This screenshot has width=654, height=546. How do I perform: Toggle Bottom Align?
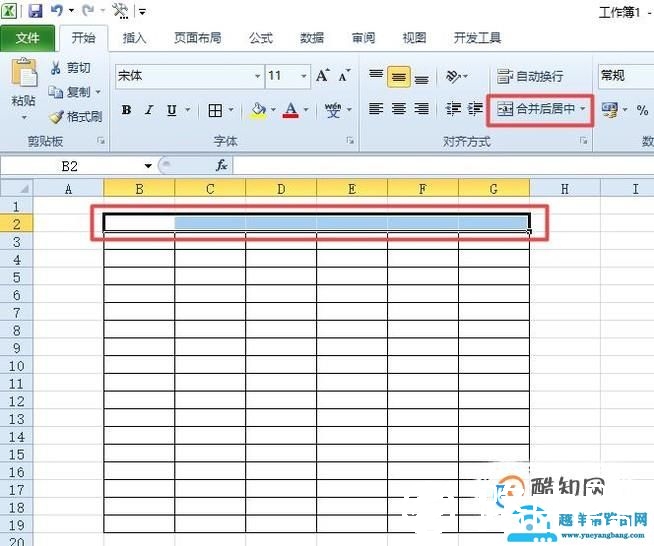421,78
